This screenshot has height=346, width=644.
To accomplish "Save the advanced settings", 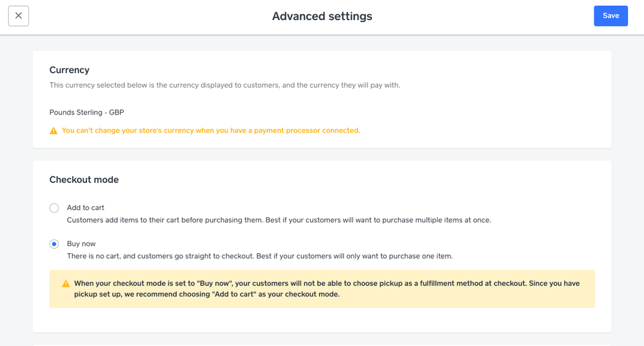I will tap(610, 16).
